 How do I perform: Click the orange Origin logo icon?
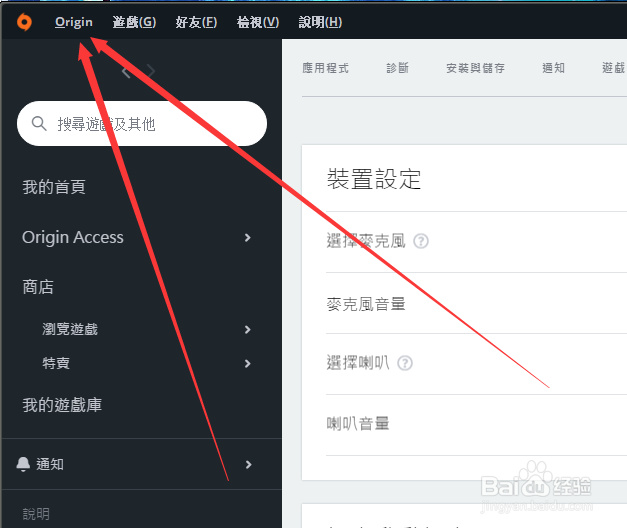pyautogui.click(x=24, y=22)
